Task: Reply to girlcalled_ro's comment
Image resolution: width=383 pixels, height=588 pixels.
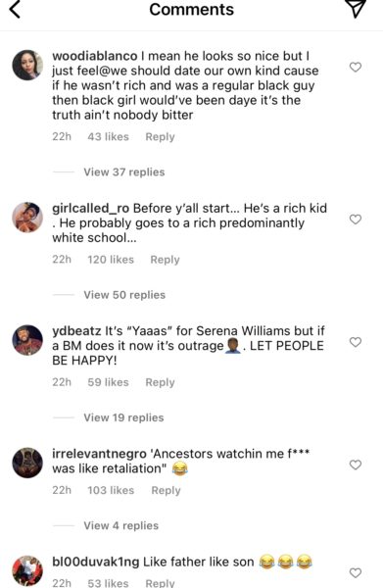Action: click(x=165, y=260)
